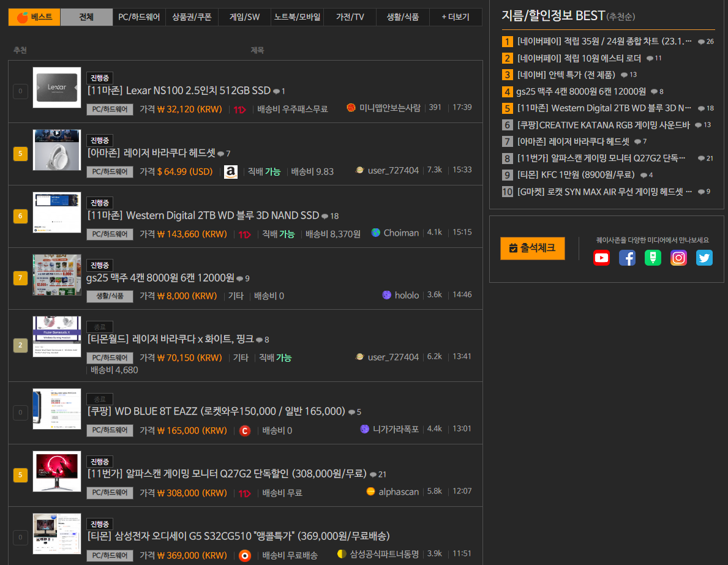
Task: Click the gs25 flyer thumbnail
Action: pos(57,275)
